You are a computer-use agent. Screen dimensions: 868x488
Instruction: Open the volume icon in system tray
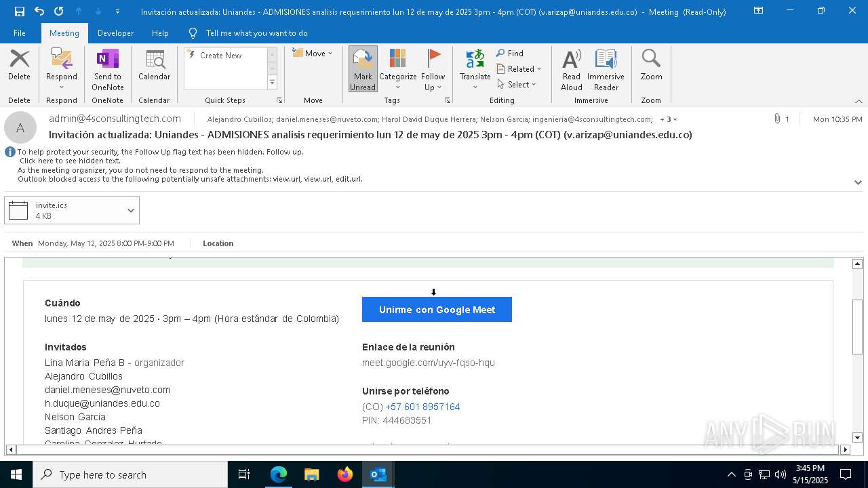(781, 474)
